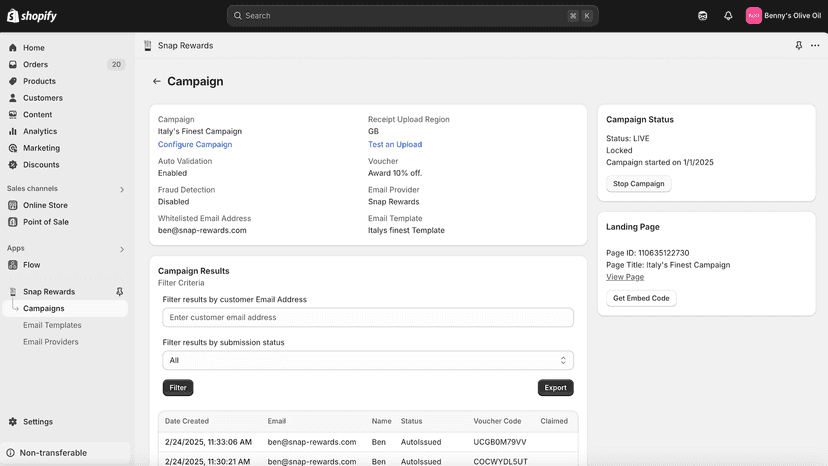Select Email Templates in Snap Rewards submenu

pos(52,325)
